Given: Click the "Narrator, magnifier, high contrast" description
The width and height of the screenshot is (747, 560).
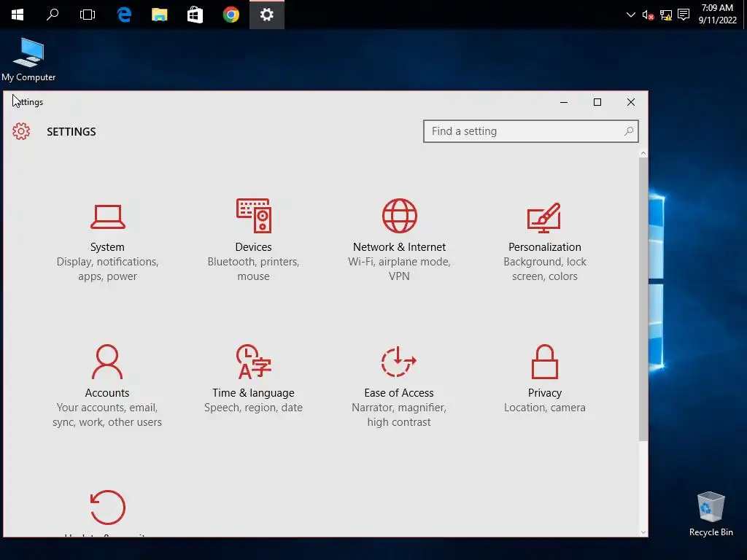Looking at the screenshot, I should click(399, 415).
